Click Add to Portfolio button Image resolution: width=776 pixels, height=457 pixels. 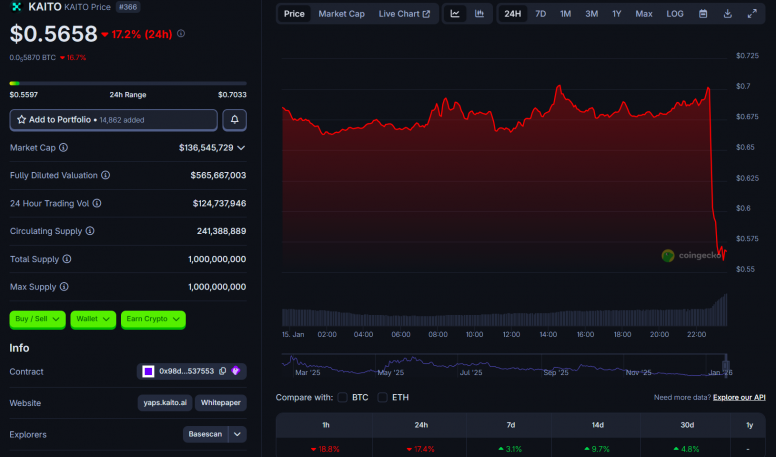click(113, 120)
